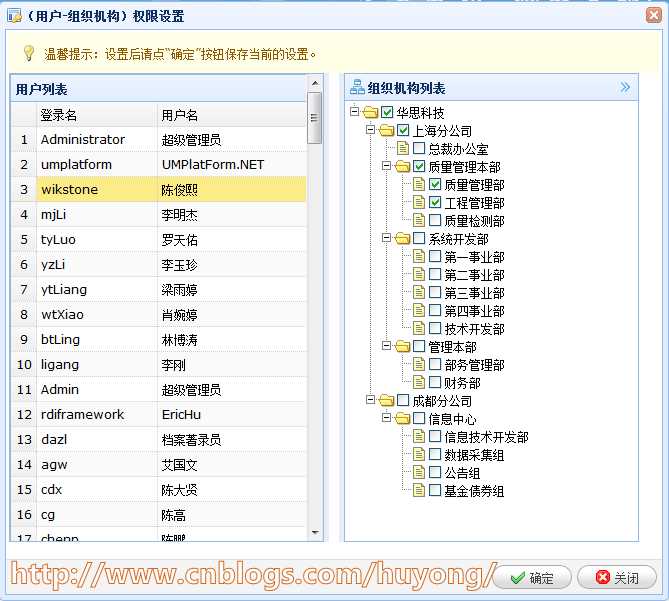
Task: Click the document icon of 信息技术开发部
Action: click(x=419, y=436)
